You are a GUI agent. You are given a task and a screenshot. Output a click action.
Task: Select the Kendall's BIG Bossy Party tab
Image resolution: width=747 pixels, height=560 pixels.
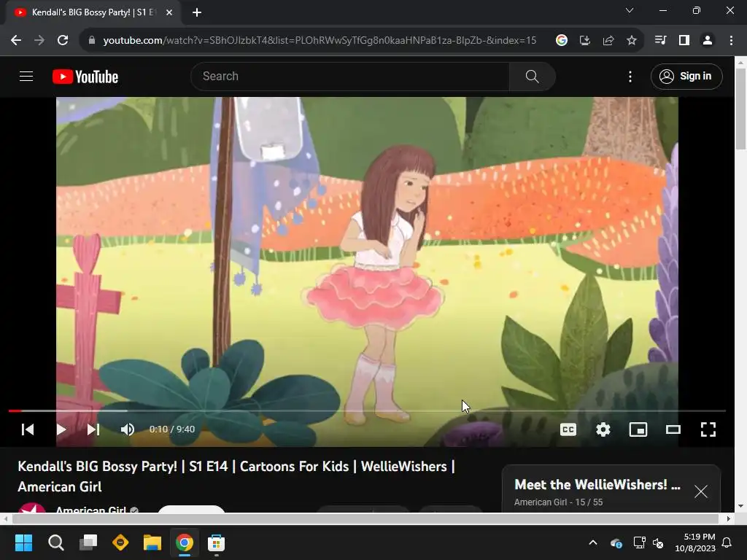93,13
